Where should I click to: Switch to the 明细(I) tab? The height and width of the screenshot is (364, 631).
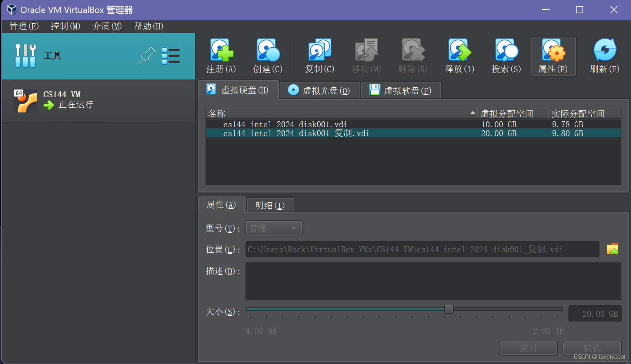pyautogui.click(x=270, y=205)
